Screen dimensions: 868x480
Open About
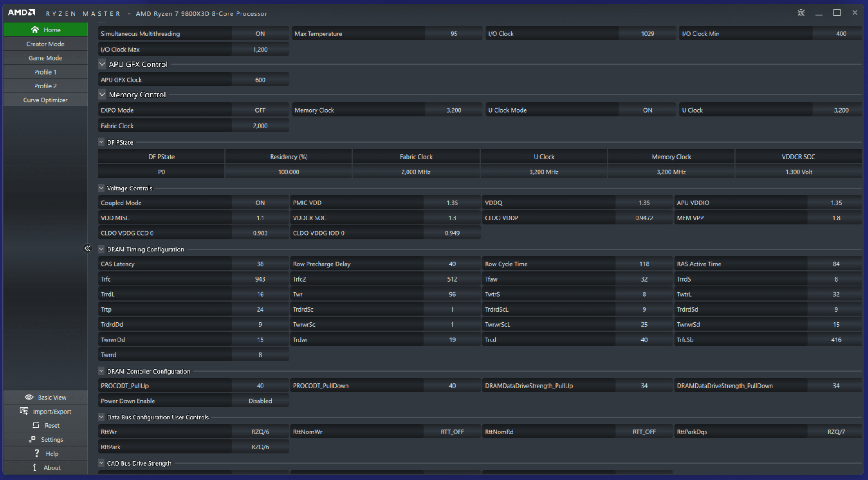(x=45, y=467)
